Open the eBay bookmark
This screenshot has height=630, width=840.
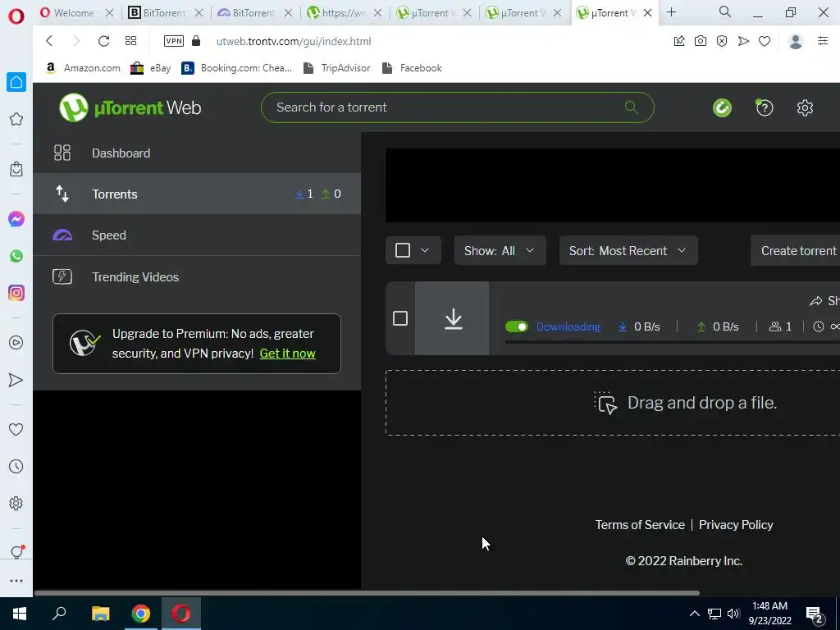tap(151, 68)
